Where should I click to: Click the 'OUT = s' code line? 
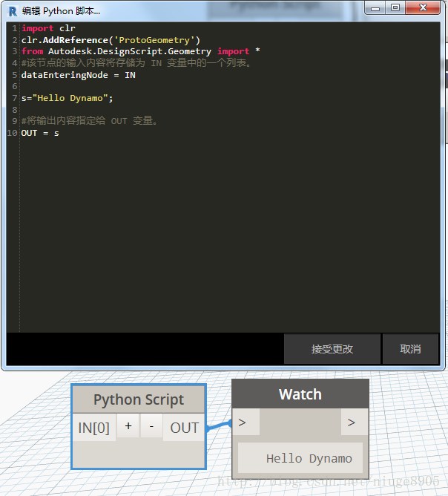pos(40,133)
